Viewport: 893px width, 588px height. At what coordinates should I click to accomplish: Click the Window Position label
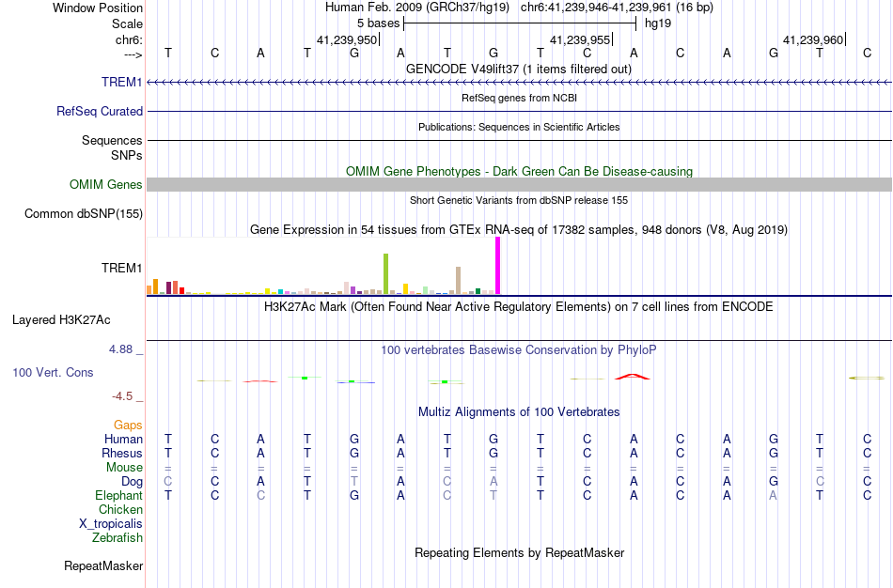tap(98, 8)
